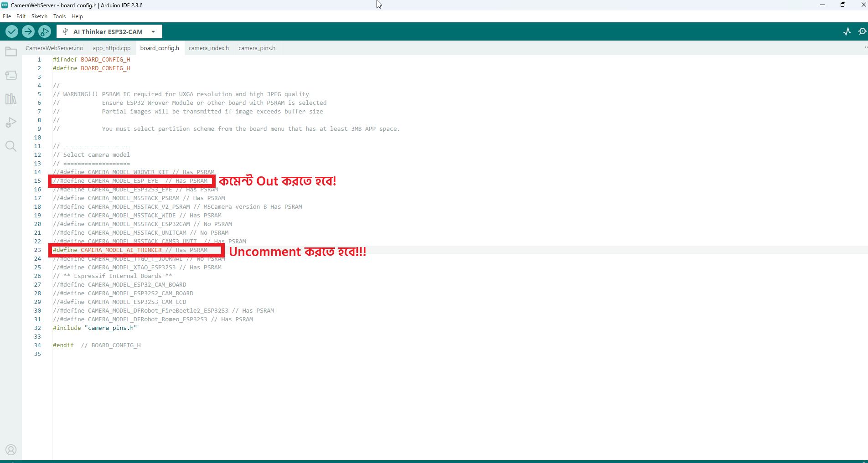Switch to the app_httpd.cpp tab
Screen dimensions: 868x463
pyautogui.click(x=112, y=48)
